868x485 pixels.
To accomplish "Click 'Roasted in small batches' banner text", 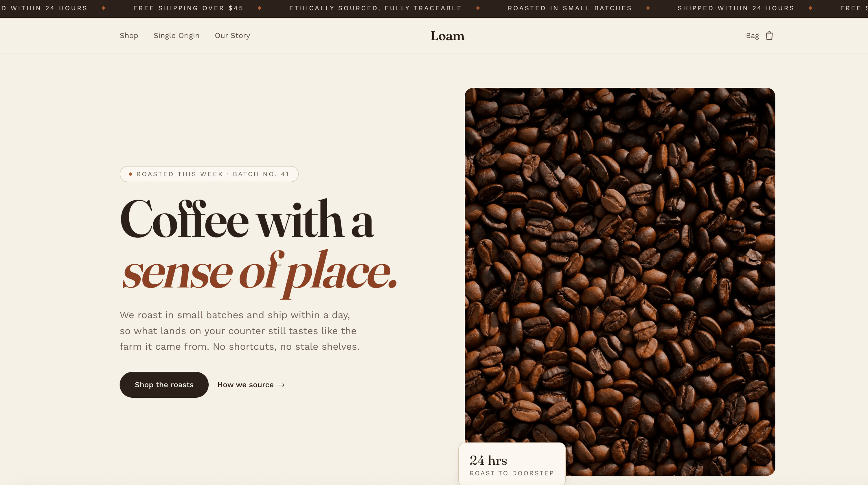I will point(569,8).
